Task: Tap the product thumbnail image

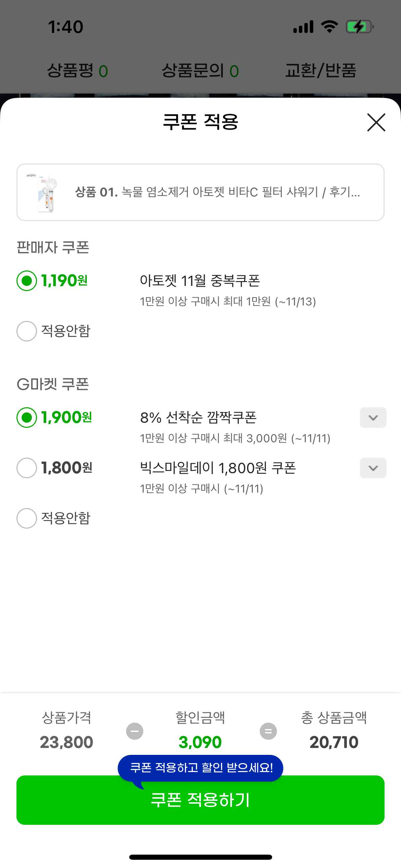Action: click(x=47, y=193)
